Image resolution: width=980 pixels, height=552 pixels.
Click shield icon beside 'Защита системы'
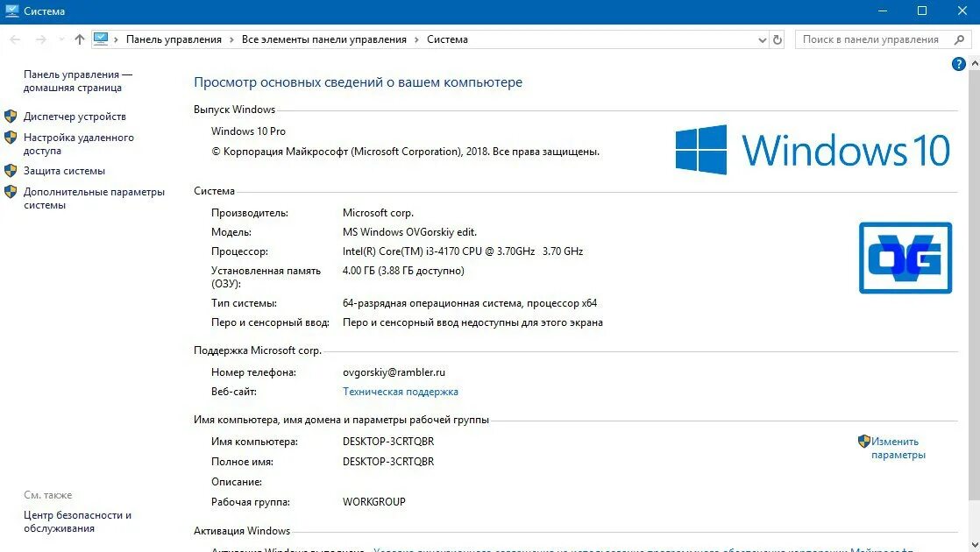coord(11,171)
